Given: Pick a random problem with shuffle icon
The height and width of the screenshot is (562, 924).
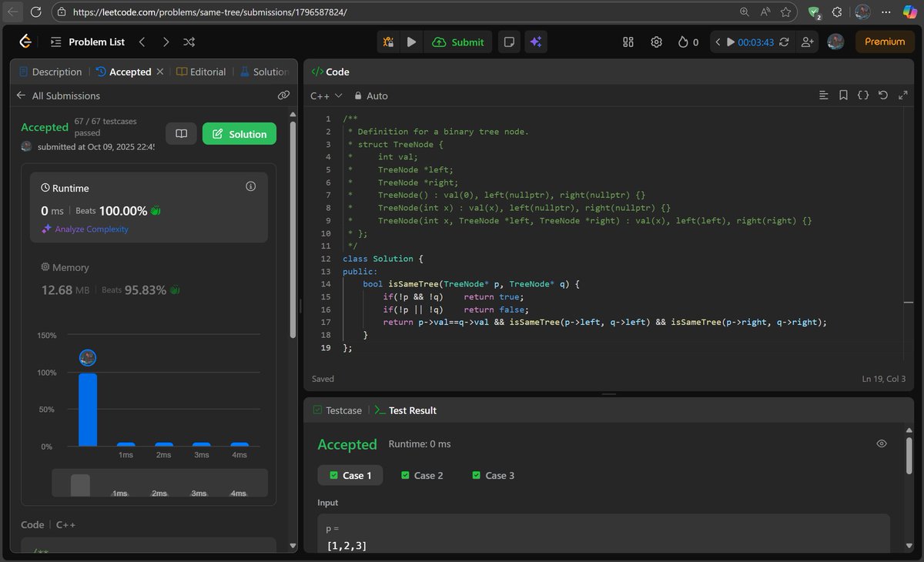Looking at the screenshot, I should 189,42.
